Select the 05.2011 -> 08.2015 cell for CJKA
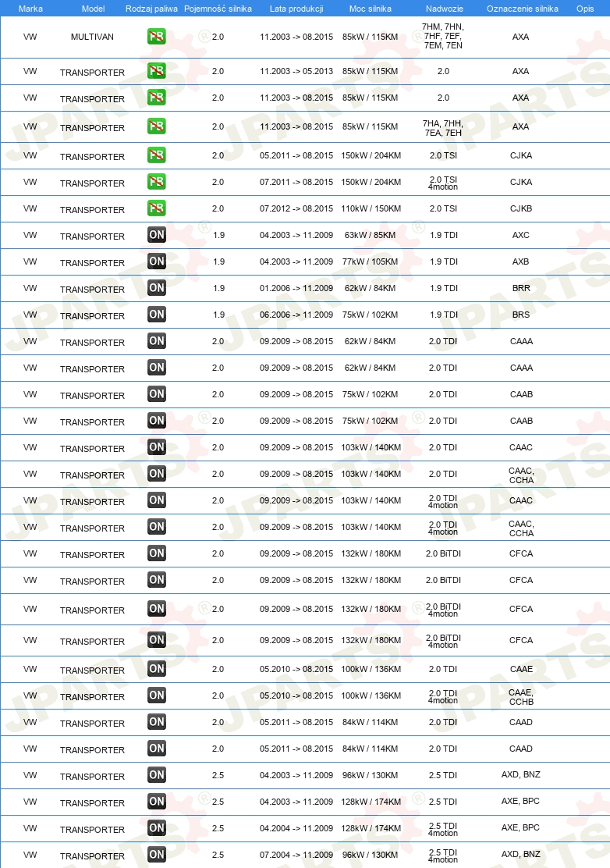This screenshot has width=610, height=868. point(296,155)
